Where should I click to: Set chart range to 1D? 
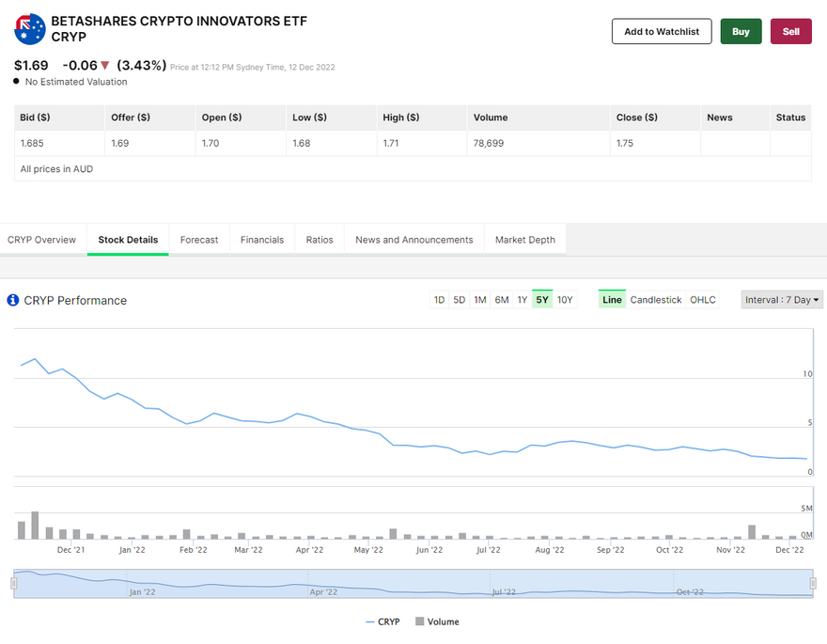[439, 300]
